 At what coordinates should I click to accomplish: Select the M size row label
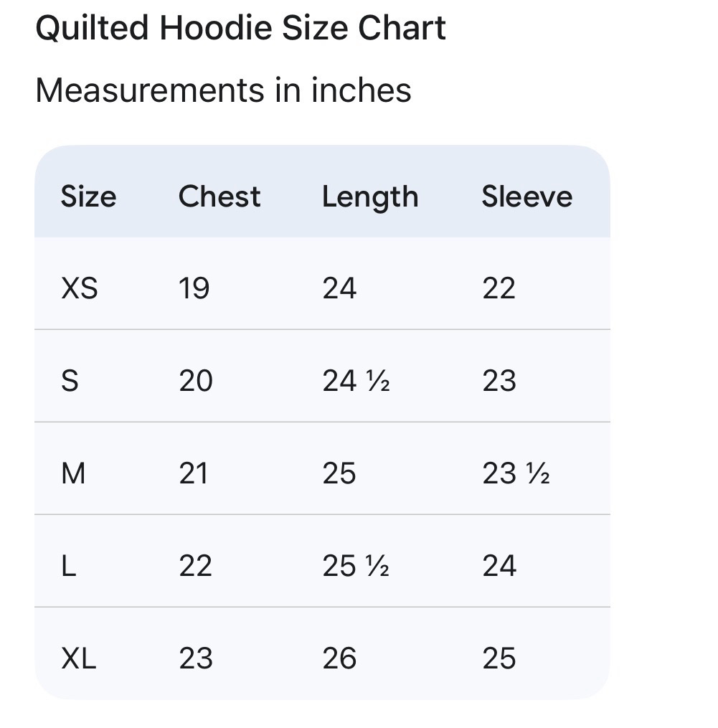click(x=73, y=473)
